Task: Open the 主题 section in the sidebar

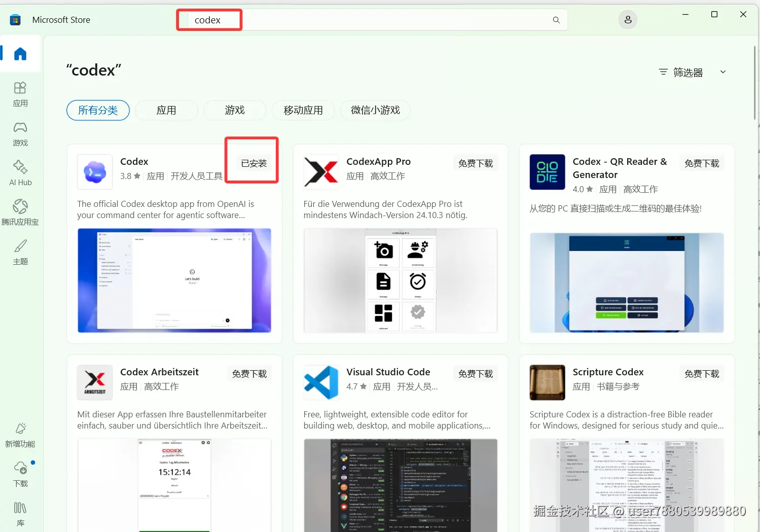Action: coord(20,253)
